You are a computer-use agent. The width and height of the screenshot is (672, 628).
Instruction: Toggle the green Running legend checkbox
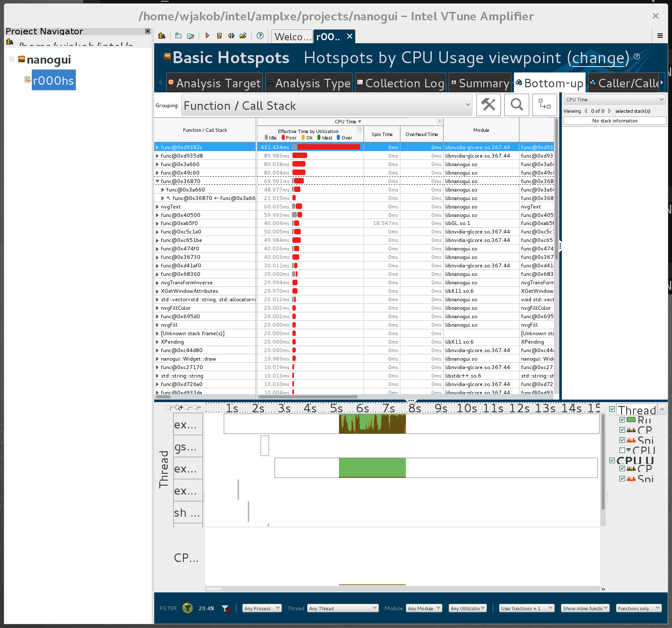point(622,420)
